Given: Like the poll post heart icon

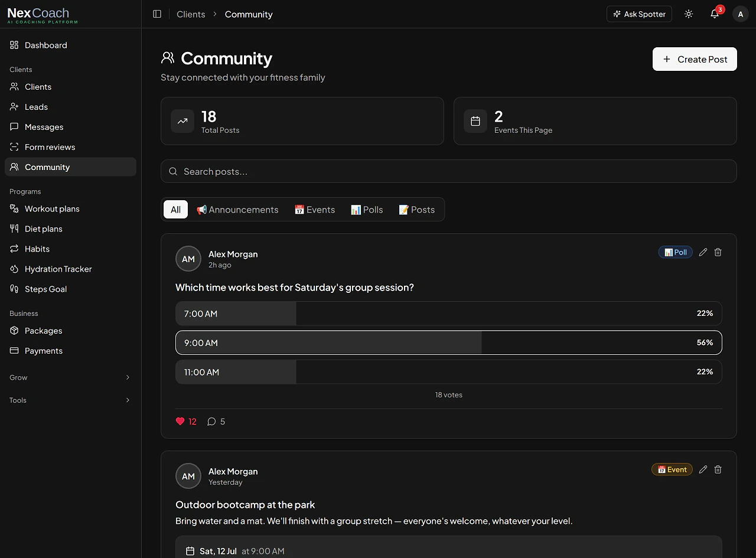Looking at the screenshot, I should pyautogui.click(x=181, y=422).
